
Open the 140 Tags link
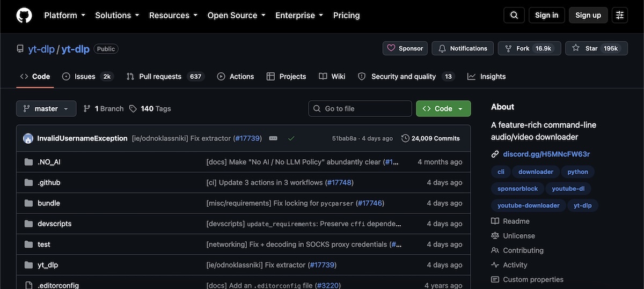pos(150,108)
